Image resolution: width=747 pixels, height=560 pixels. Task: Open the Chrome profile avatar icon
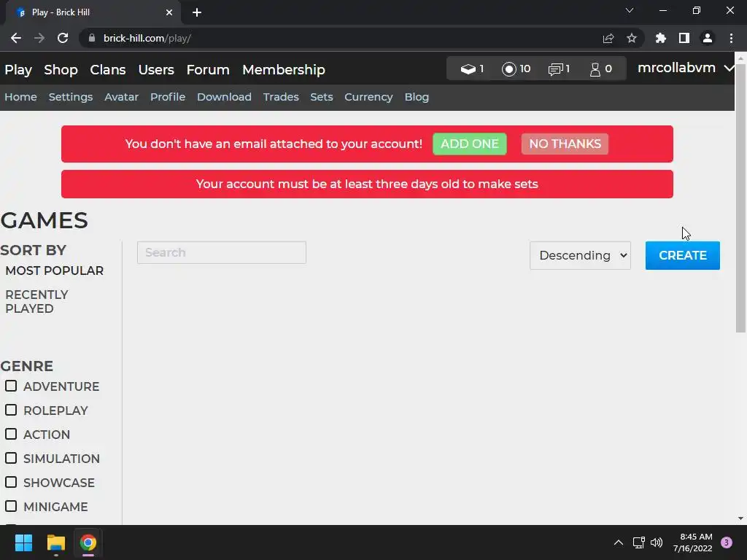click(x=708, y=38)
